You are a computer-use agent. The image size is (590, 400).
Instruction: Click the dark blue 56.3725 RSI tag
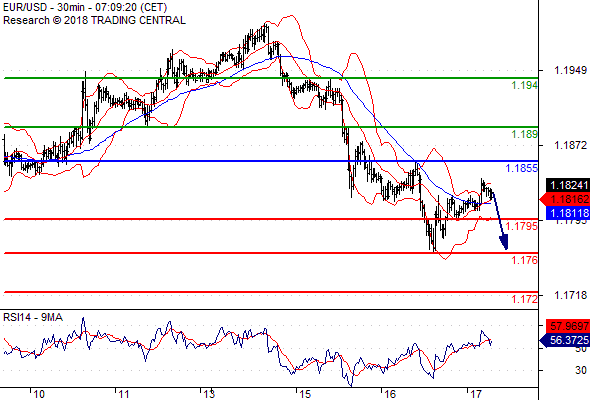(x=565, y=340)
